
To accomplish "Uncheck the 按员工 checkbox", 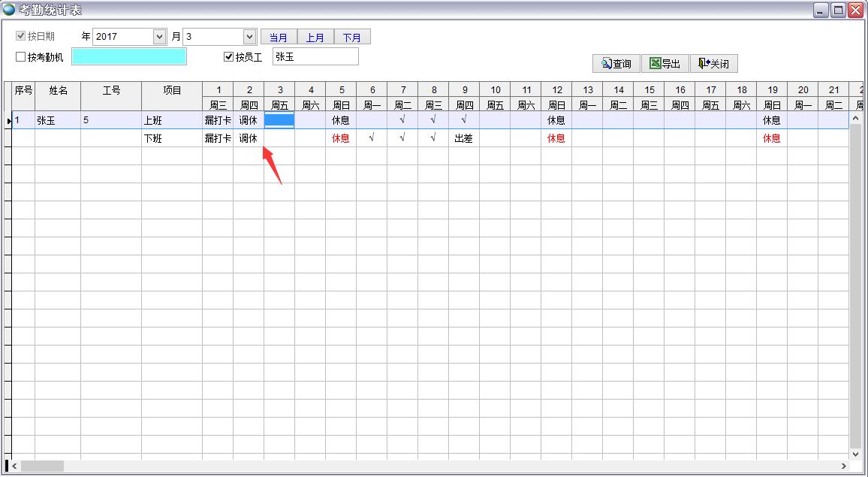I will click(228, 56).
